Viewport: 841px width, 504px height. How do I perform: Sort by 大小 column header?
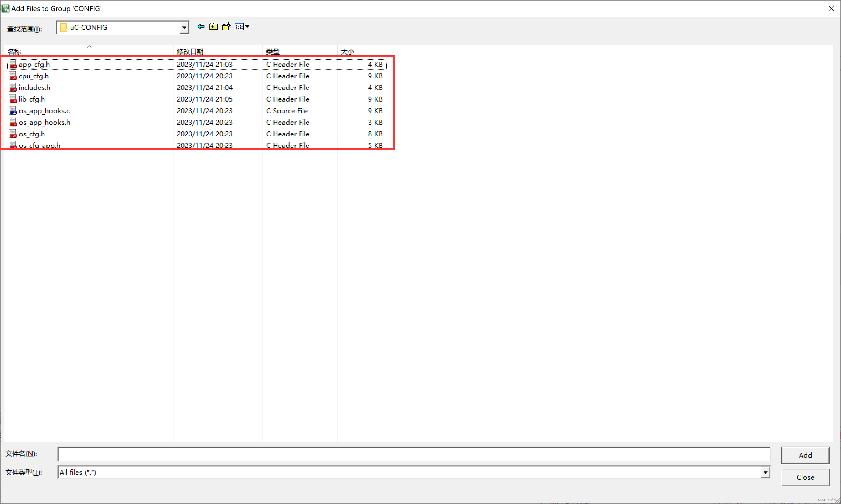(347, 51)
